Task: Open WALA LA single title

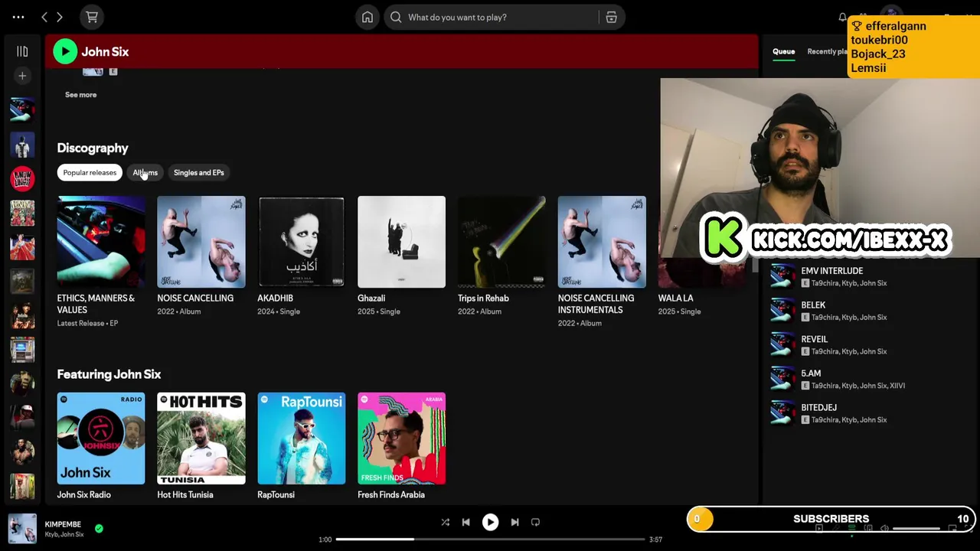Action: pyautogui.click(x=675, y=298)
